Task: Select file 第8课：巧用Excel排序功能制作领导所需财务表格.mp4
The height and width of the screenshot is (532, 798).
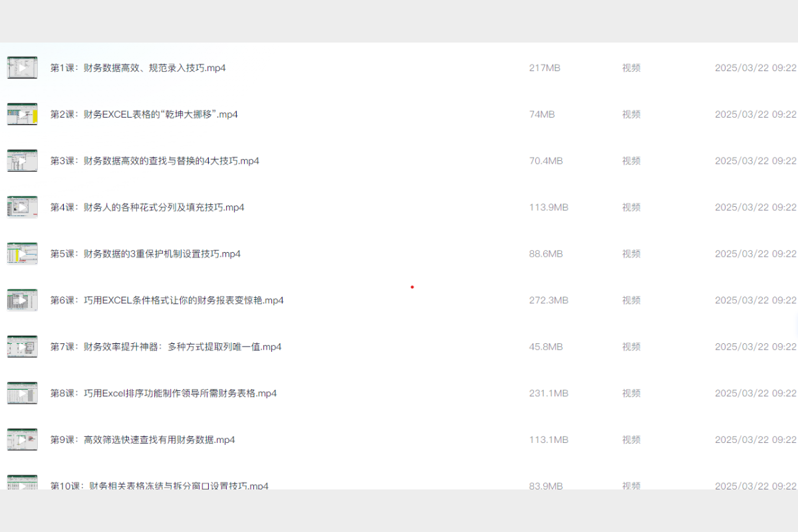Action: 164,394
